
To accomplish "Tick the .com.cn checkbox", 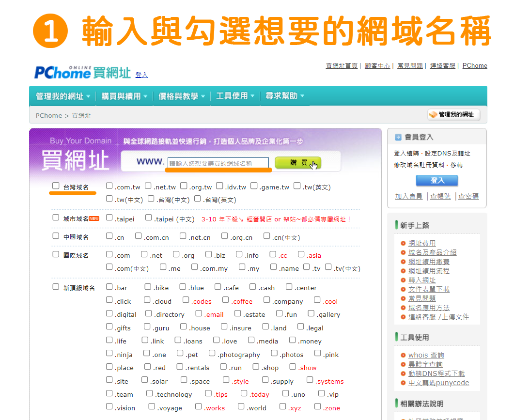I will [138, 236].
